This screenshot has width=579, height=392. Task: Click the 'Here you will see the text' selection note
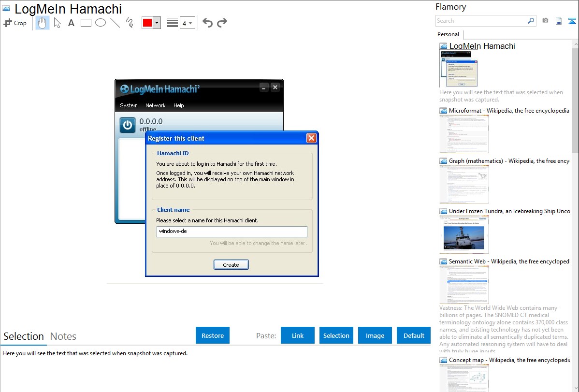(x=95, y=353)
